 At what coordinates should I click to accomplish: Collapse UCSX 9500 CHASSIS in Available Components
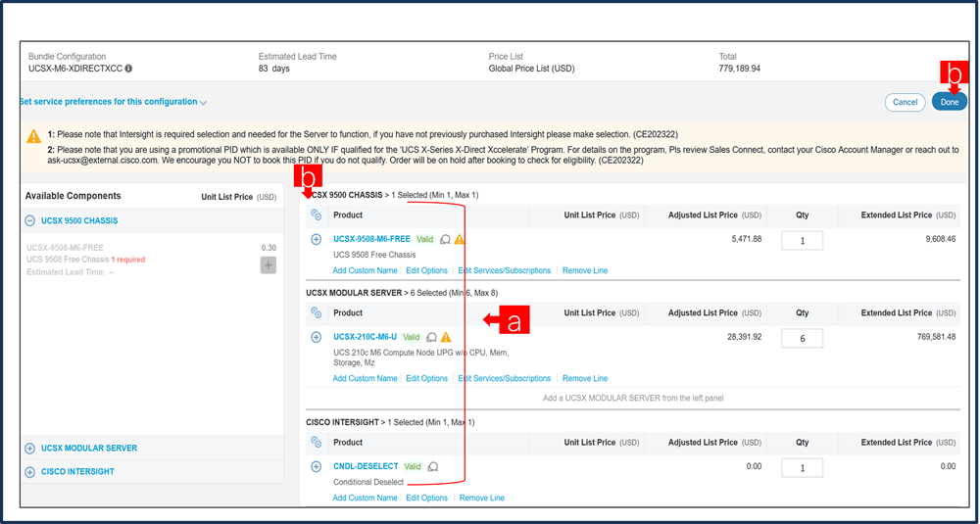(30, 221)
